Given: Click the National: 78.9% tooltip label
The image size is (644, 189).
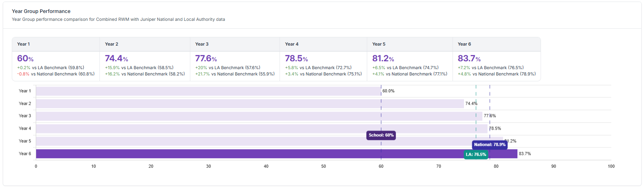Looking at the screenshot, I should click(489, 145).
